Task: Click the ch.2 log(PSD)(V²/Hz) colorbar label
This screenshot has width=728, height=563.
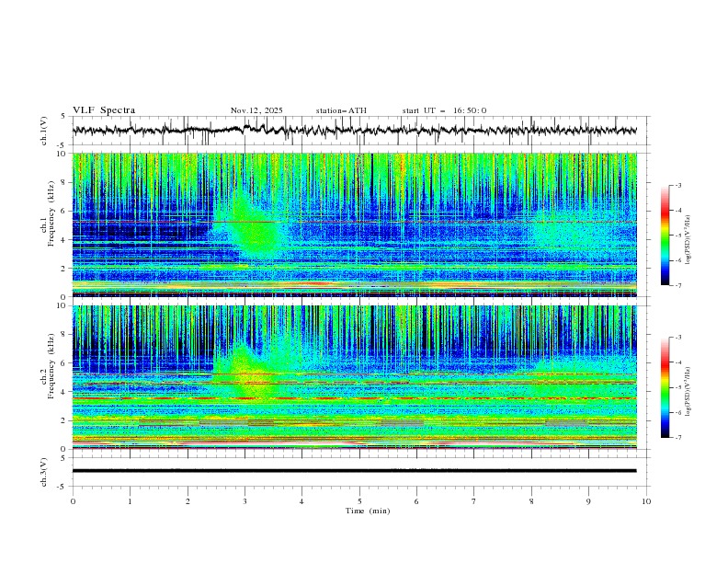Action: pos(688,392)
